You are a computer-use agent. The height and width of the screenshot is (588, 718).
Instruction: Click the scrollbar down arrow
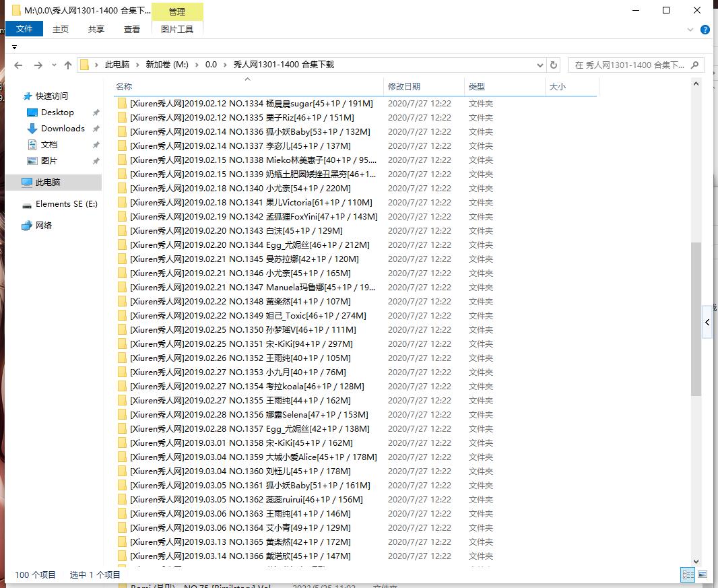click(696, 561)
